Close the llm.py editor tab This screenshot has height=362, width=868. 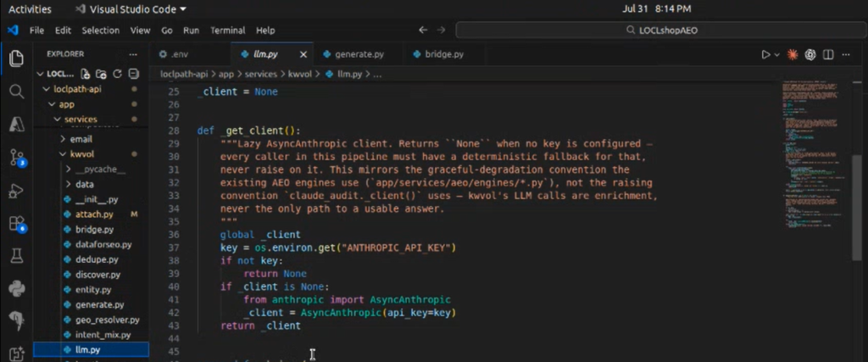[x=303, y=54]
